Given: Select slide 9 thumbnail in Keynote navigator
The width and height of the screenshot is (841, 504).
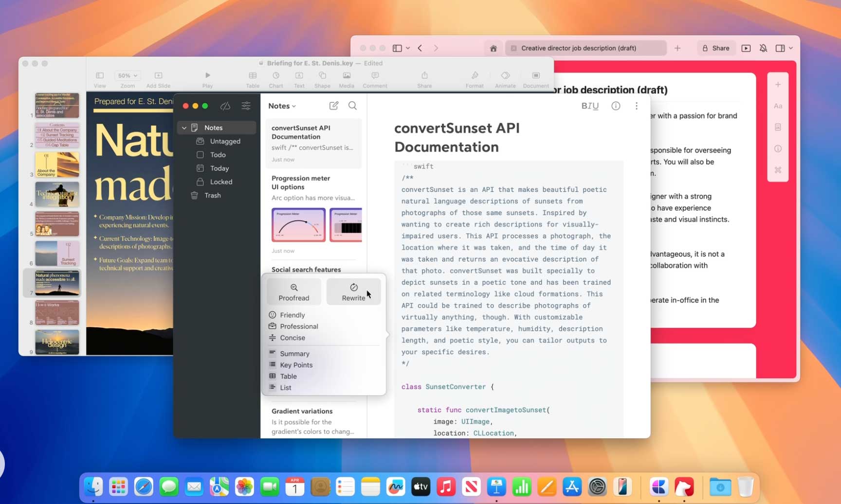Looking at the screenshot, I should pos(57,342).
